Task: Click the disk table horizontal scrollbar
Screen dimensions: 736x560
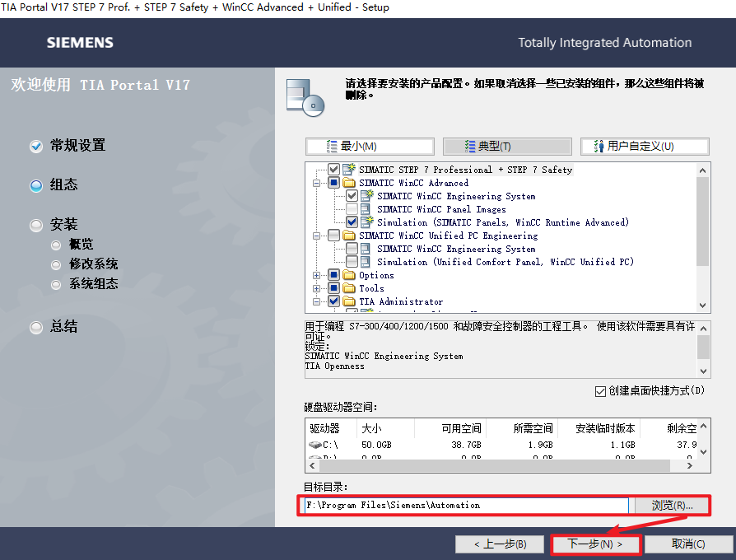Action: coord(495,465)
